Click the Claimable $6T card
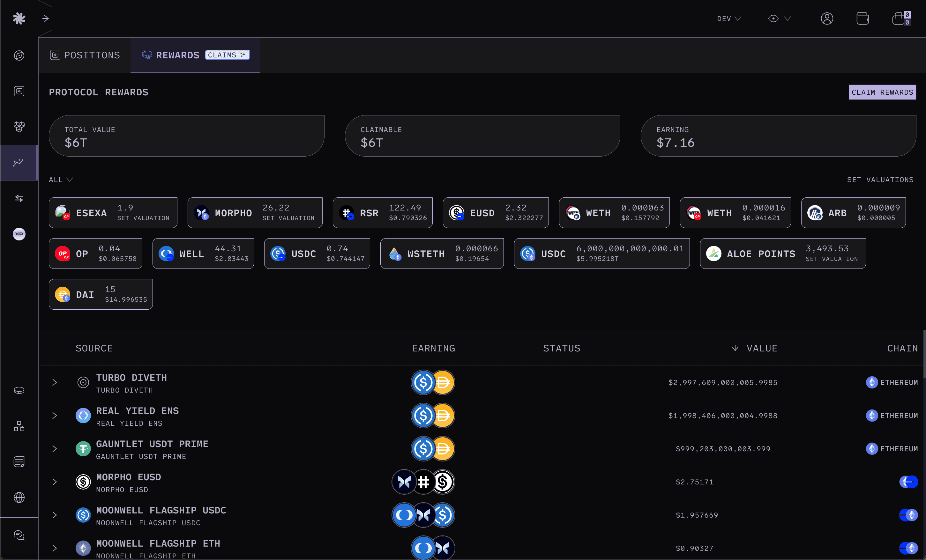The height and width of the screenshot is (560, 926). (x=482, y=136)
